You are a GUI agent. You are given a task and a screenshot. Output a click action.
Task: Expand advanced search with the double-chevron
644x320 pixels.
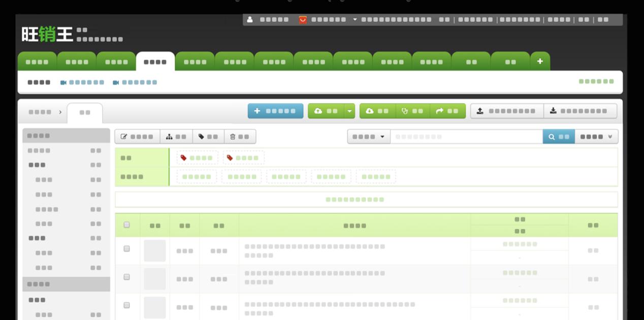click(609, 136)
